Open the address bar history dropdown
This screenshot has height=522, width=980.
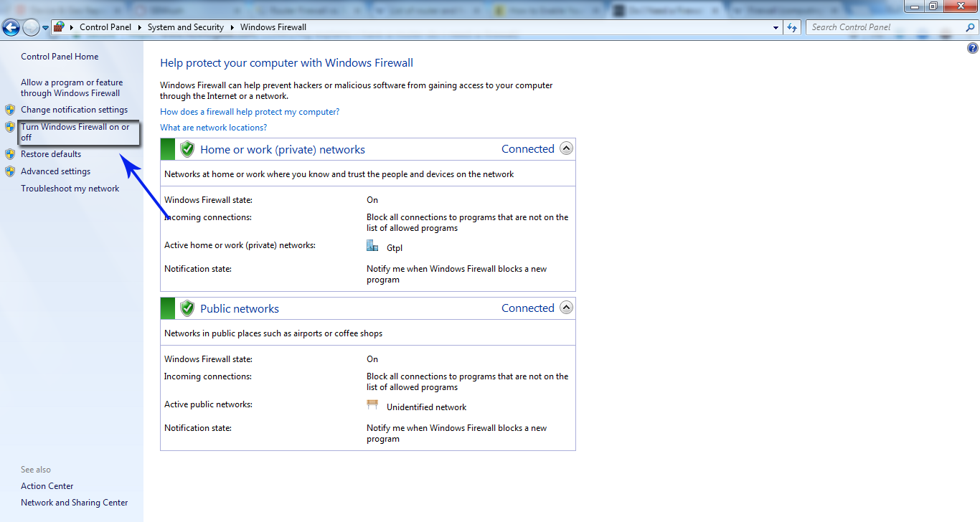click(776, 27)
